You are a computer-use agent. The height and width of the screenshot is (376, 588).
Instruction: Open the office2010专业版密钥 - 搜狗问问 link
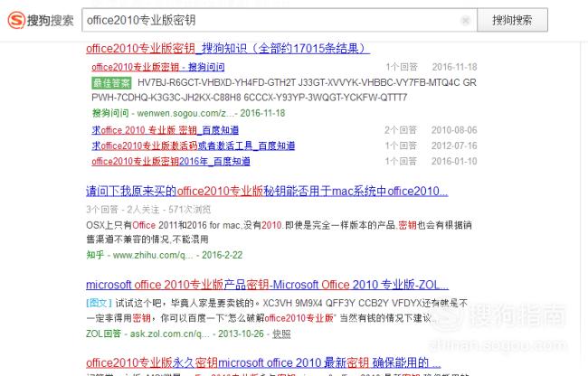tap(158, 67)
